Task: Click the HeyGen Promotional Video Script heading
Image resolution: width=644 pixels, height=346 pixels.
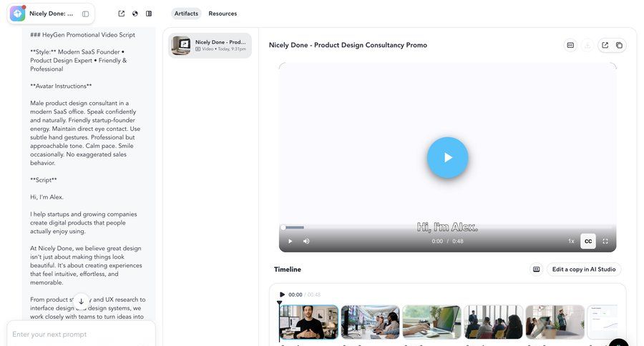Action: [x=82, y=35]
